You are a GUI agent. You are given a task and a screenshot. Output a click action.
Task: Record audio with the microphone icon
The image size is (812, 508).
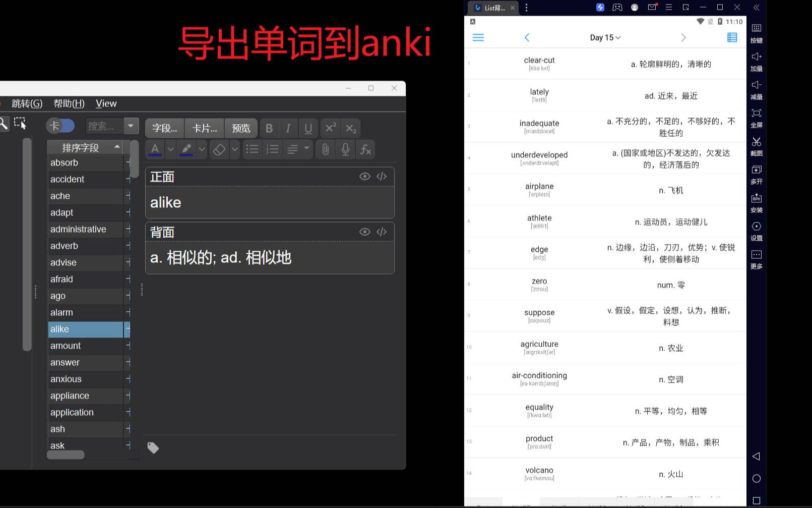pos(345,149)
